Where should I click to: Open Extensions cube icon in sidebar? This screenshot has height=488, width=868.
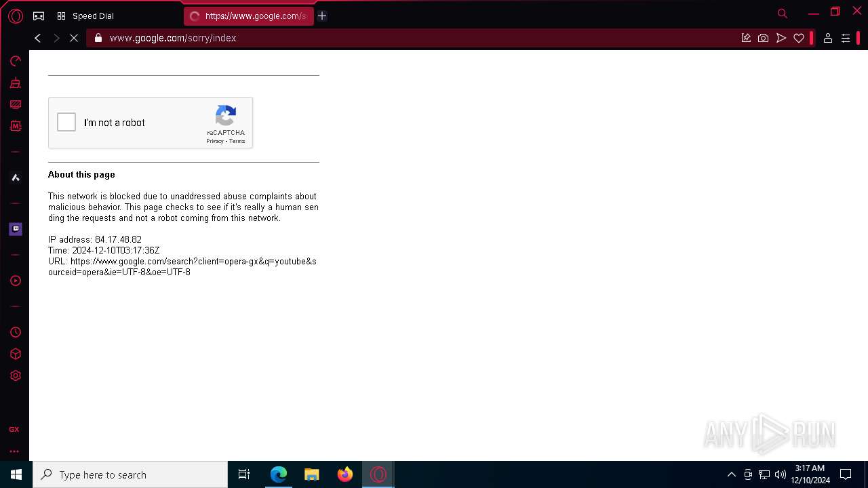[x=15, y=354]
